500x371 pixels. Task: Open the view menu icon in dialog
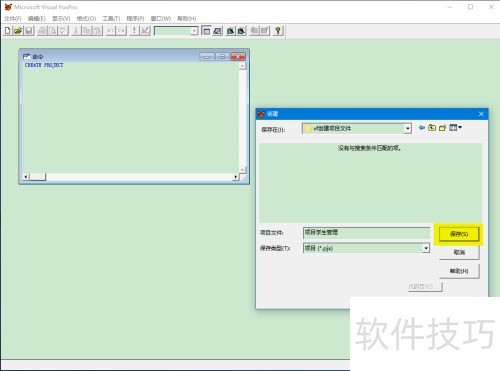click(455, 128)
